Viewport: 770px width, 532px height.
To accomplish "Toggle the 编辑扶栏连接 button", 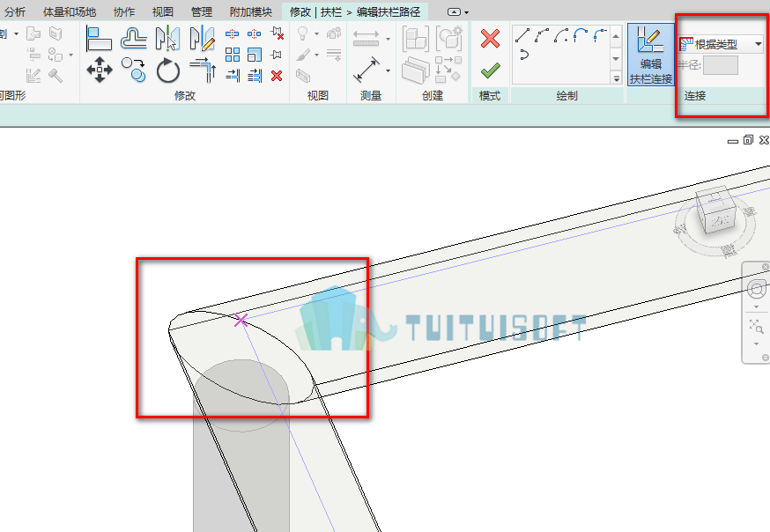I will click(x=651, y=55).
